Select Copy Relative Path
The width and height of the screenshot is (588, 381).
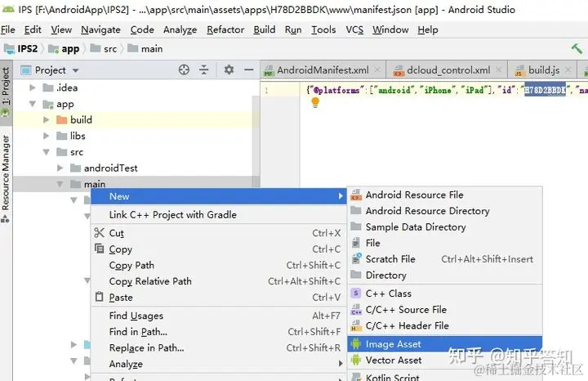pyautogui.click(x=218, y=281)
